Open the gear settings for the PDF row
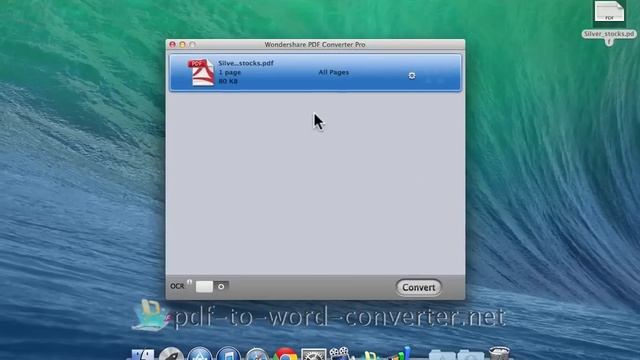This screenshot has width=640, height=360. coord(412,76)
